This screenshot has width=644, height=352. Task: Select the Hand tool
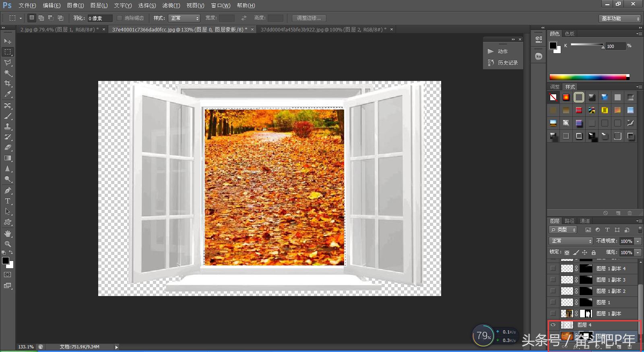pyautogui.click(x=8, y=234)
